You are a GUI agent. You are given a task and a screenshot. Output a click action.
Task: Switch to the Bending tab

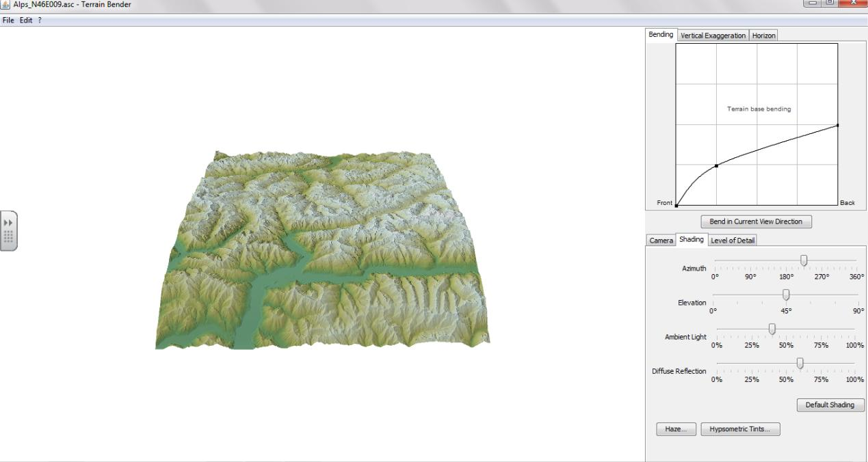[661, 35]
